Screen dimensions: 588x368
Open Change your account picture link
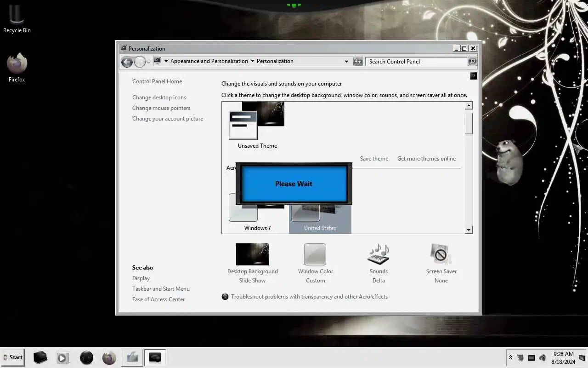click(x=168, y=119)
